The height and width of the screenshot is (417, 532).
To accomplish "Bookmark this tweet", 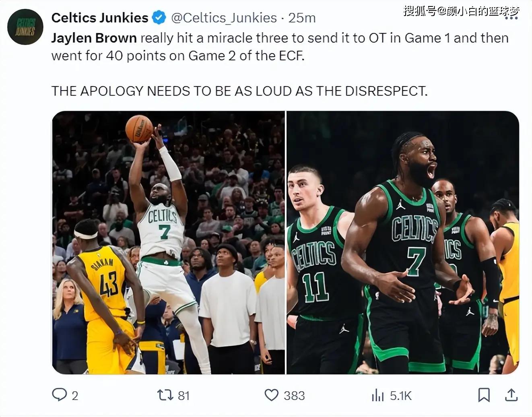I will (484, 395).
